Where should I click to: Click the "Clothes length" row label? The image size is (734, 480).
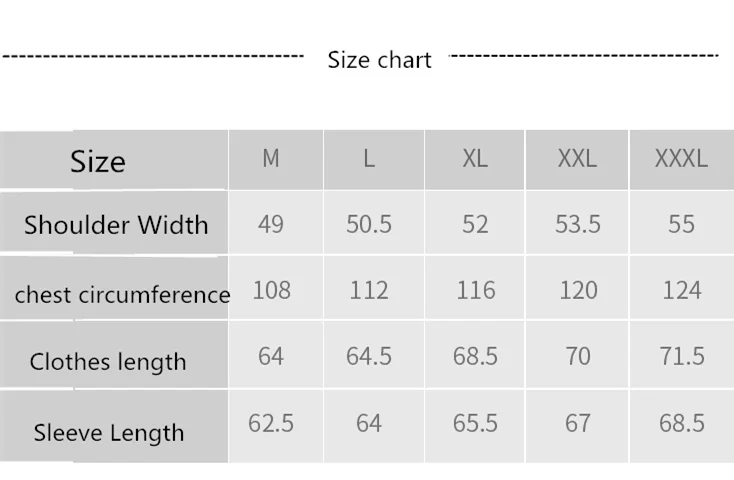[x=108, y=362]
